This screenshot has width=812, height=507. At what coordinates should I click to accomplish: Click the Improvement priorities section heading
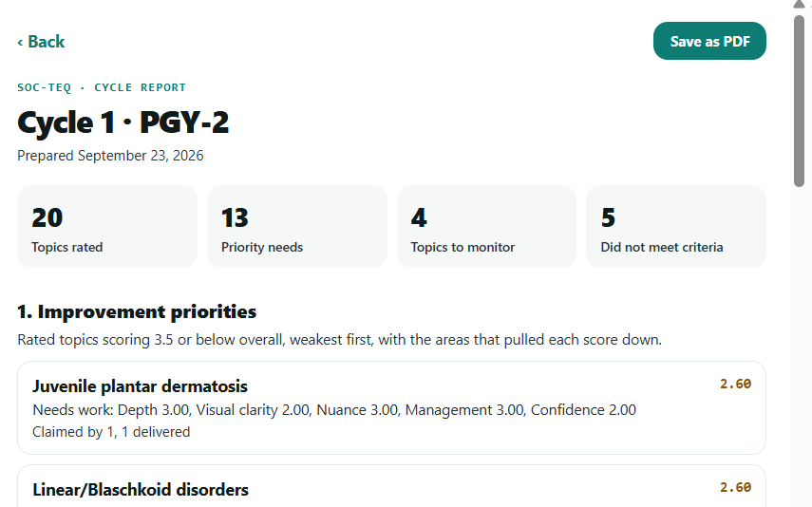point(137,311)
